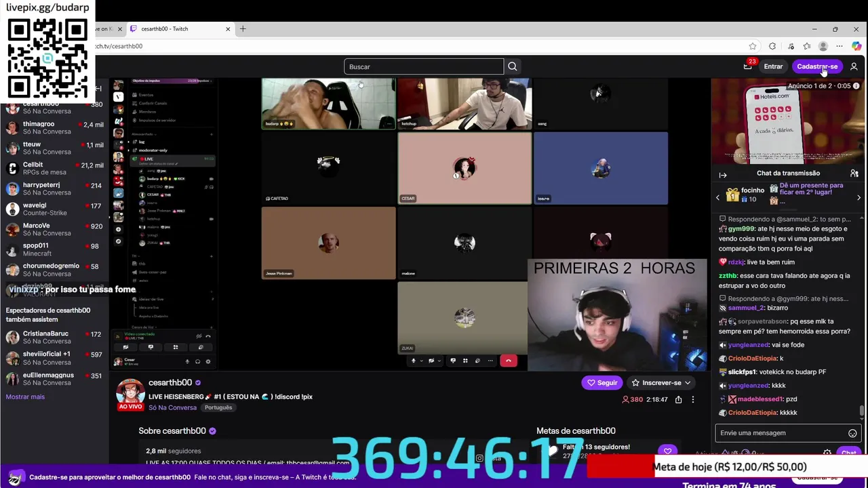868x488 pixels.
Task: Open the microphone options dropdown arrow
Action: pos(420,361)
